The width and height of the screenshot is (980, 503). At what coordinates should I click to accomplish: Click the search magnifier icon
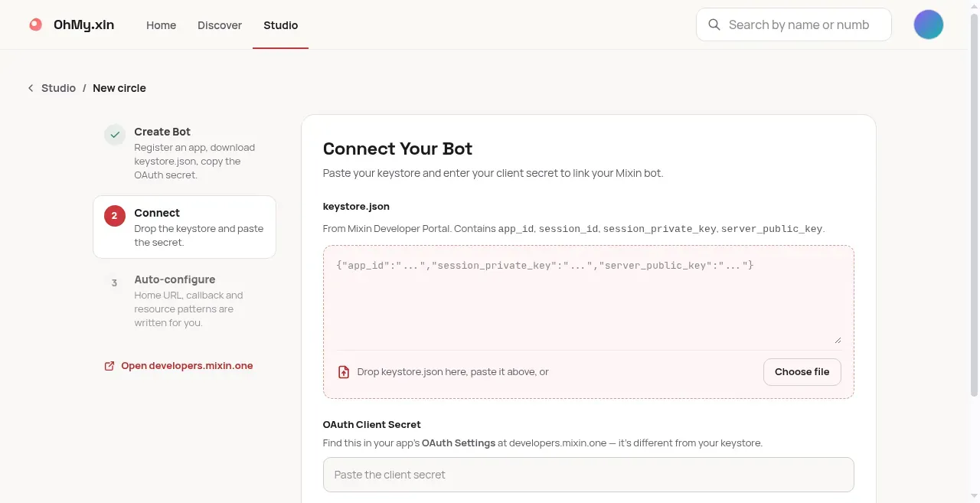[x=714, y=24]
